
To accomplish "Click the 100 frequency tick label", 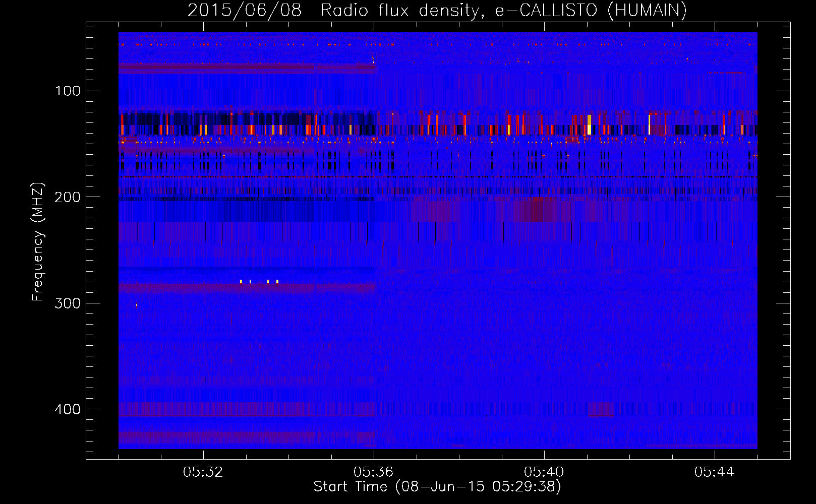I will [x=68, y=91].
